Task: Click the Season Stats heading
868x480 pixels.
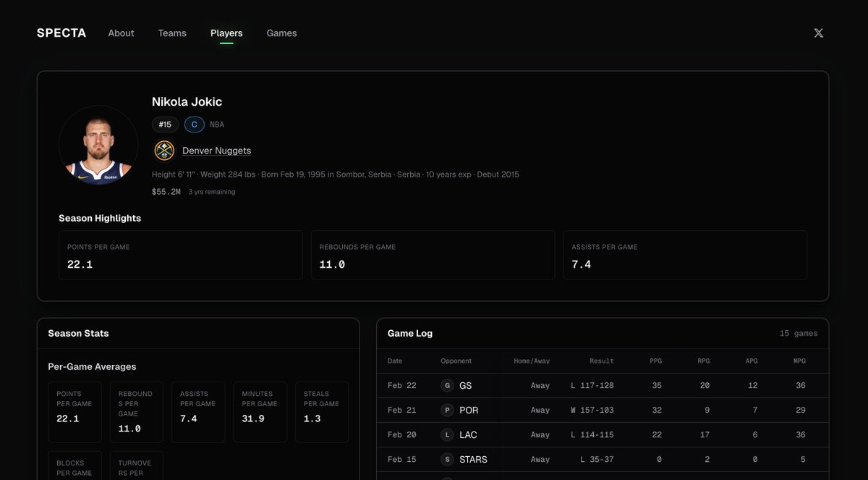Action: click(x=78, y=333)
